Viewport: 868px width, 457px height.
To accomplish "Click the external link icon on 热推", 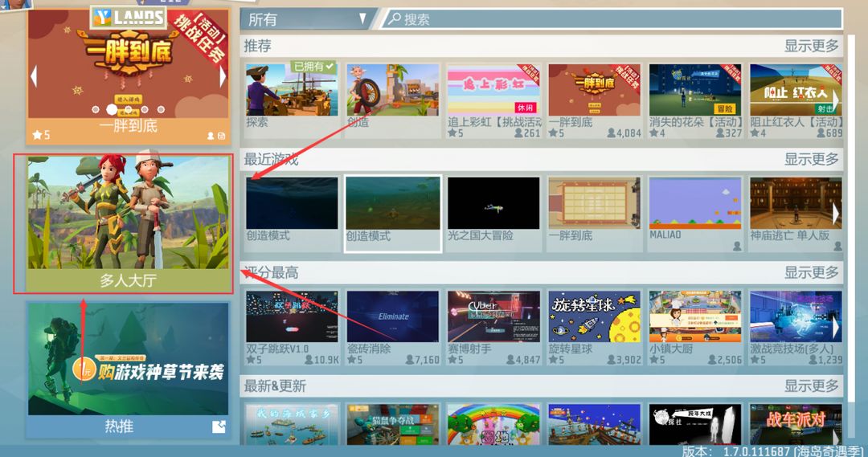I will (x=219, y=426).
